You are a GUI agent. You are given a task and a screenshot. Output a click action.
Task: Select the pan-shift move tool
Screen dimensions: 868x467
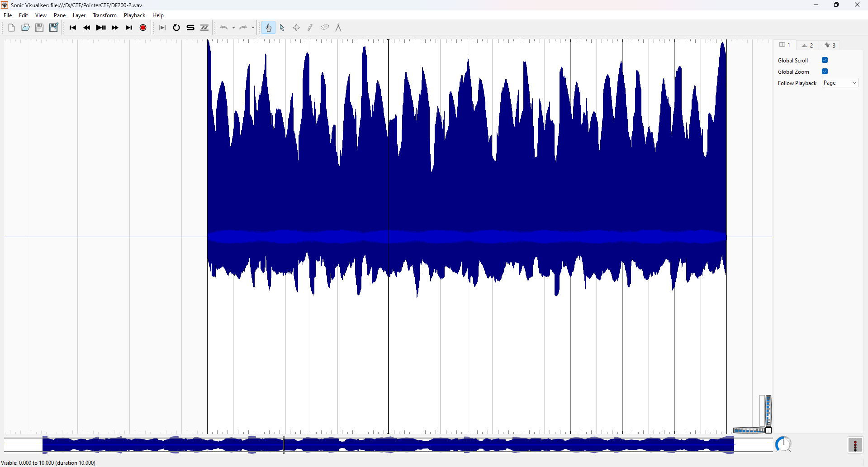point(296,28)
